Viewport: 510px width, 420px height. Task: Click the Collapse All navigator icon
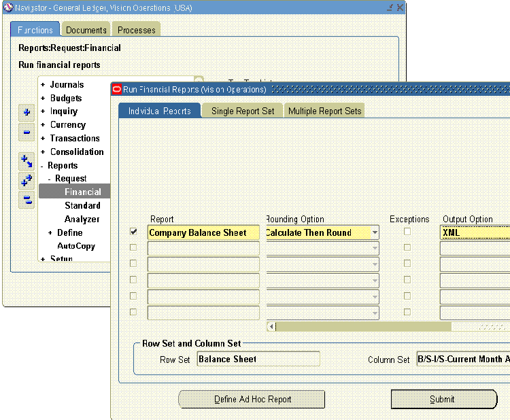tap(27, 200)
